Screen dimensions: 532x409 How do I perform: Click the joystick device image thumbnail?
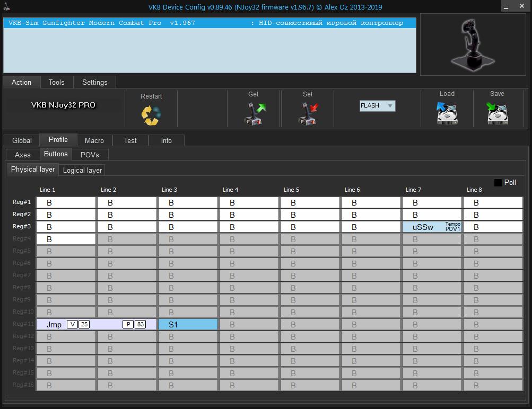click(x=473, y=45)
